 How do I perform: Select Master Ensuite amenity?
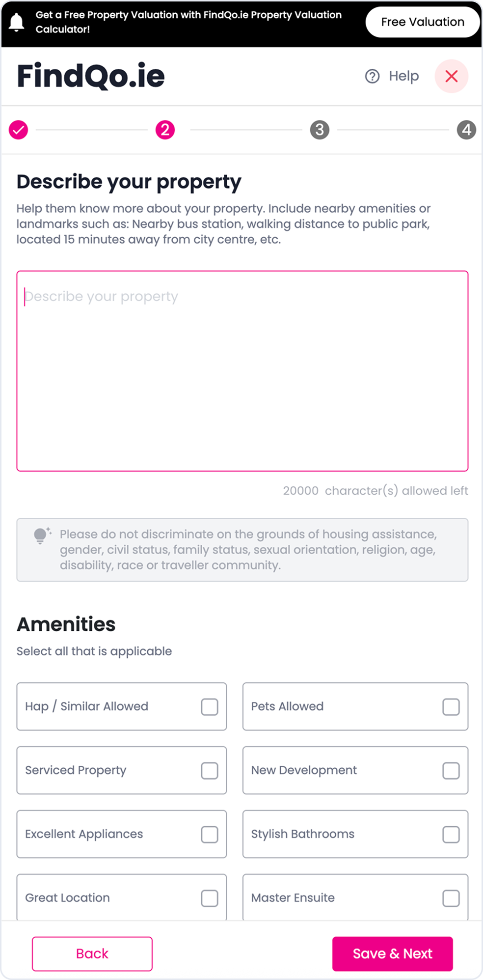450,897
